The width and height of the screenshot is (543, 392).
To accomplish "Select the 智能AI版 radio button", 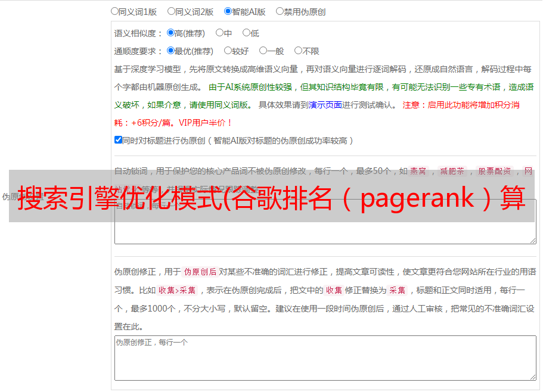I will point(228,11).
